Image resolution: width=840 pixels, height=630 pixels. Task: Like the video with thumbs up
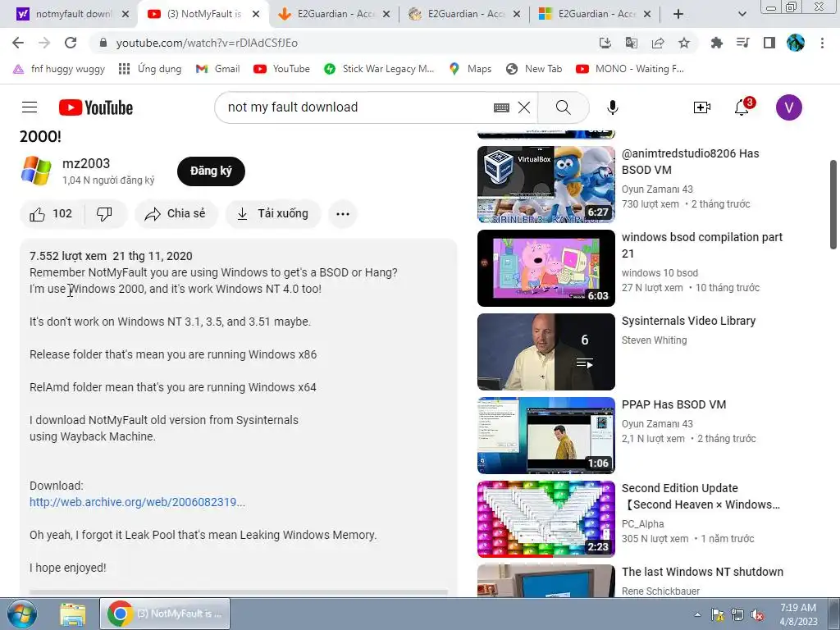tap(51, 214)
